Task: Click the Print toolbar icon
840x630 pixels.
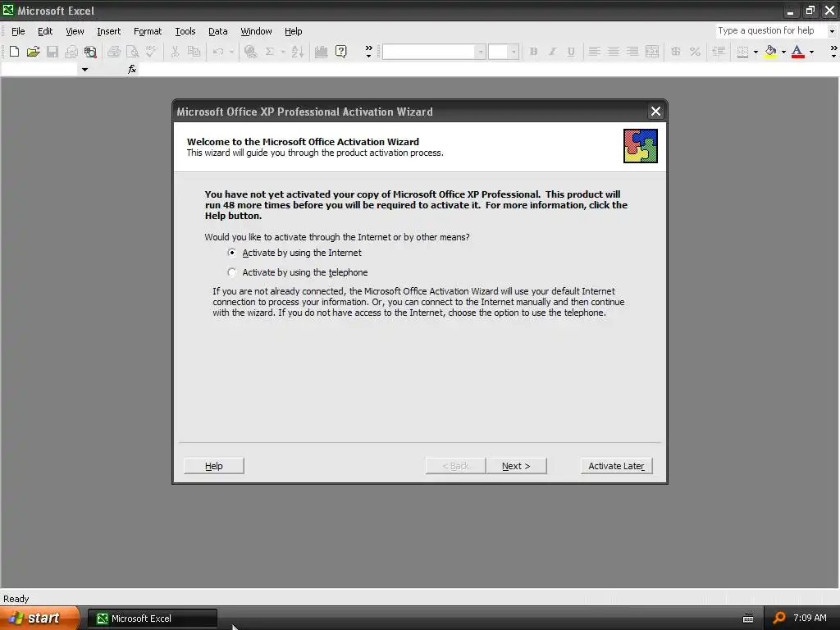Action: (113, 52)
